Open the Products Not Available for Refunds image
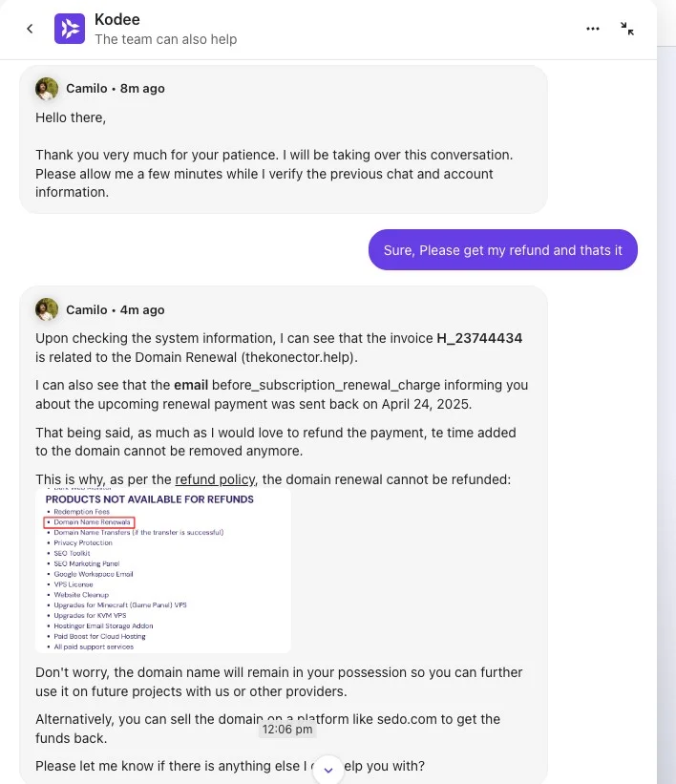Image resolution: width=676 pixels, height=784 pixels. click(x=163, y=572)
